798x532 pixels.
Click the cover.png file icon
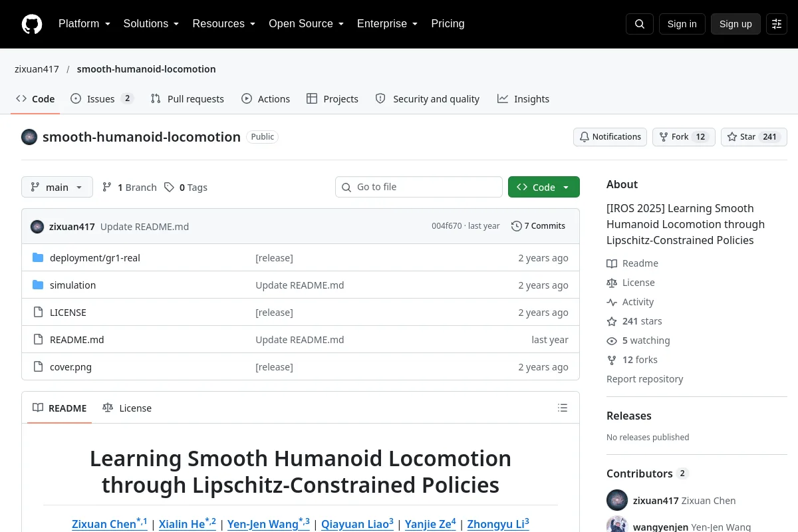coord(38,367)
